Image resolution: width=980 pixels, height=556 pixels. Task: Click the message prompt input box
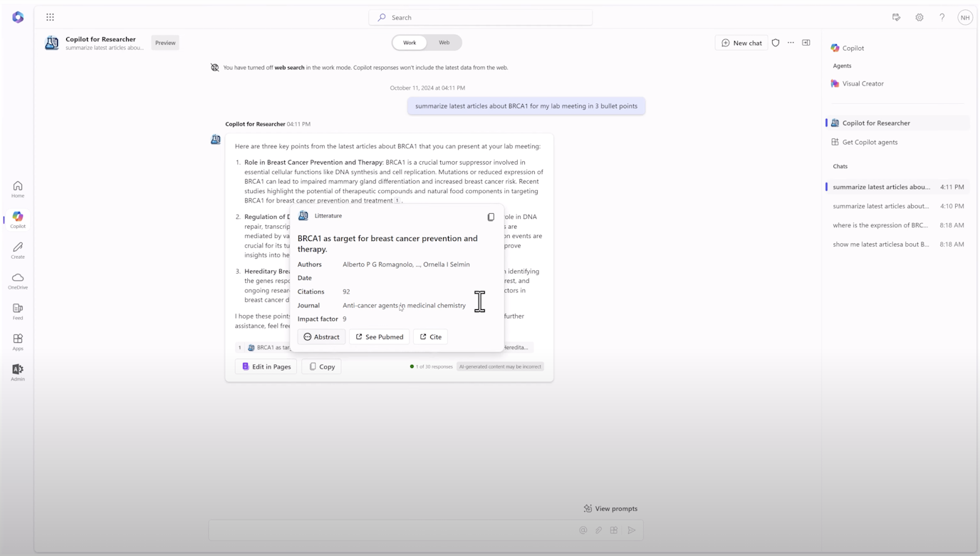pos(426,530)
